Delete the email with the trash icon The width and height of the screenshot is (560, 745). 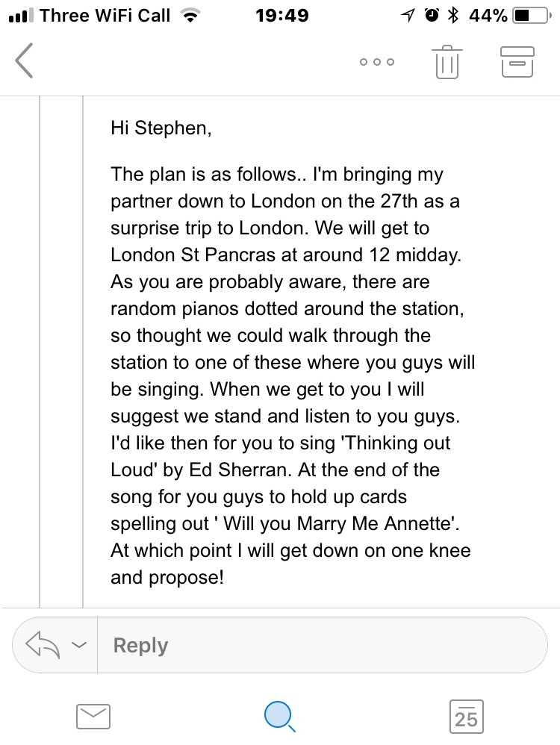point(447,62)
